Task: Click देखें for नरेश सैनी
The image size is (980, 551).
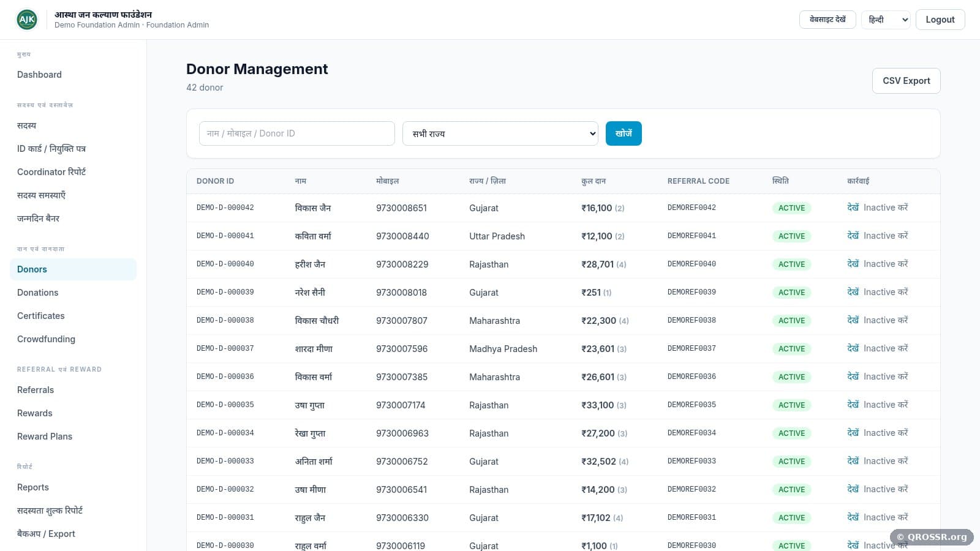Action: pos(853,292)
